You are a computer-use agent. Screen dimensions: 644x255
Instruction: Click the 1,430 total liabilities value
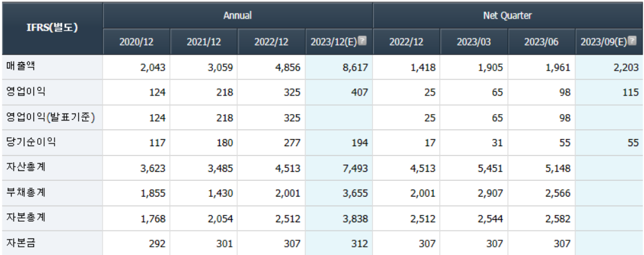[x=220, y=194]
